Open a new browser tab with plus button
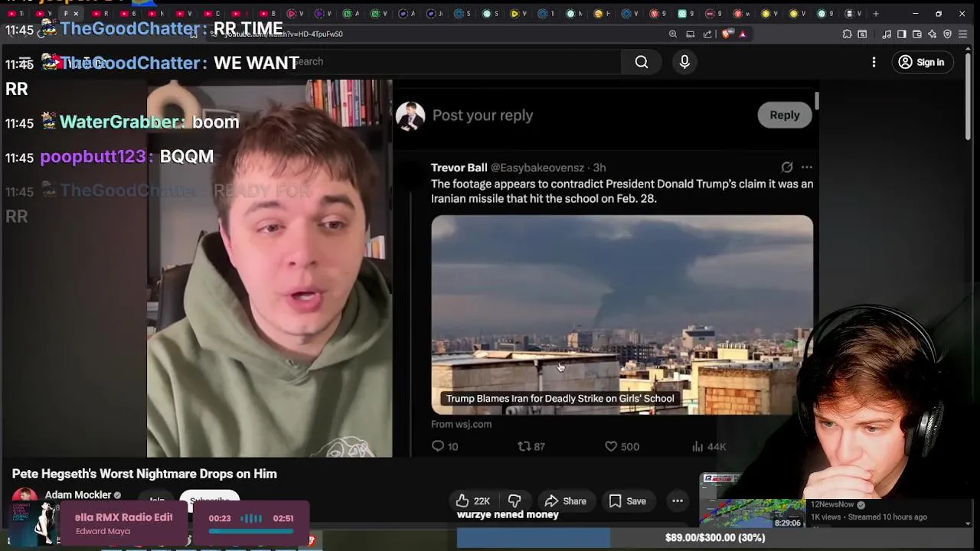980x551 pixels. (876, 14)
